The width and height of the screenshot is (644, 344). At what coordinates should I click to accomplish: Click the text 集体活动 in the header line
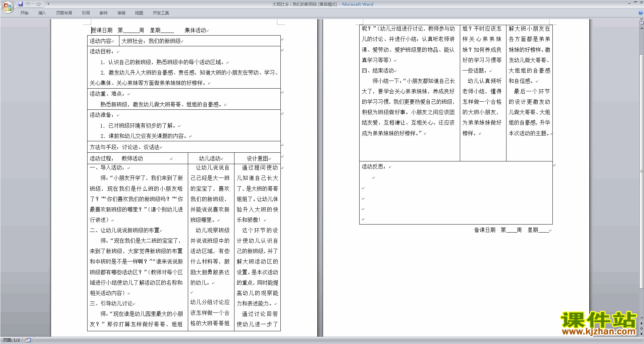tap(195, 30)
